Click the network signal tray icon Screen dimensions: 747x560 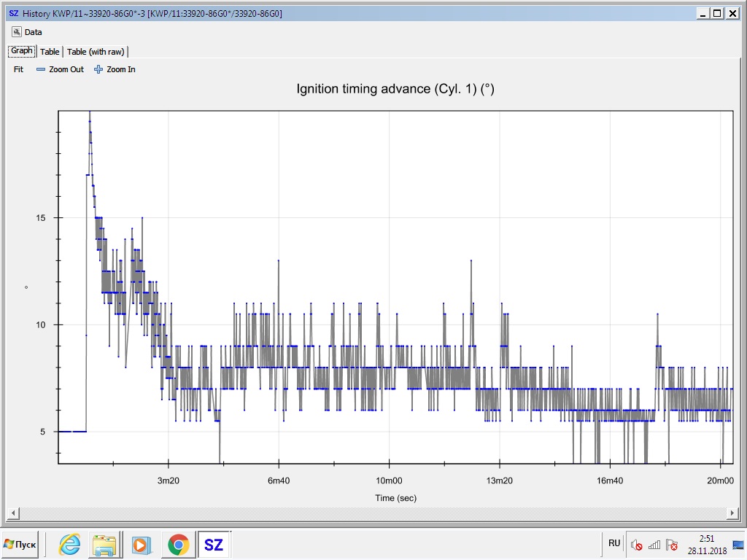click(x=654, y=544)
